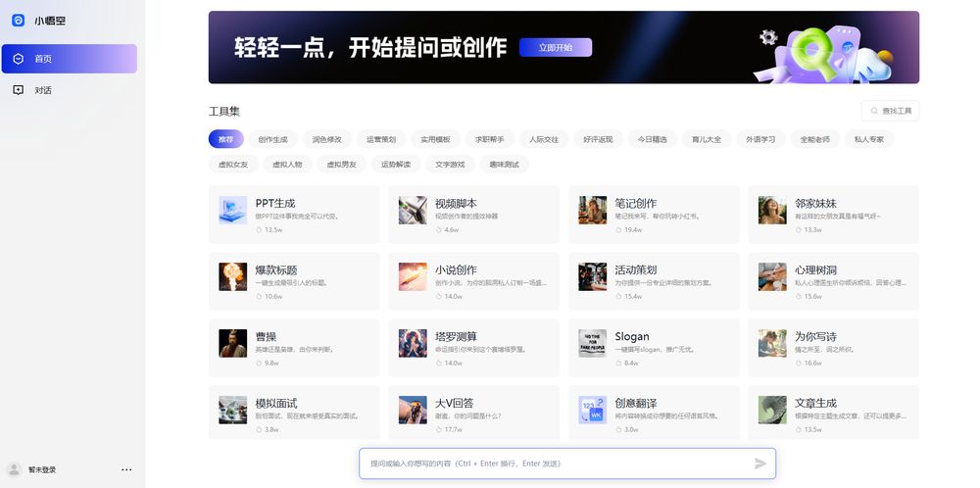Click the 塔罗测算 tool thumbnail
980x488 pixels.
point(413,343)
